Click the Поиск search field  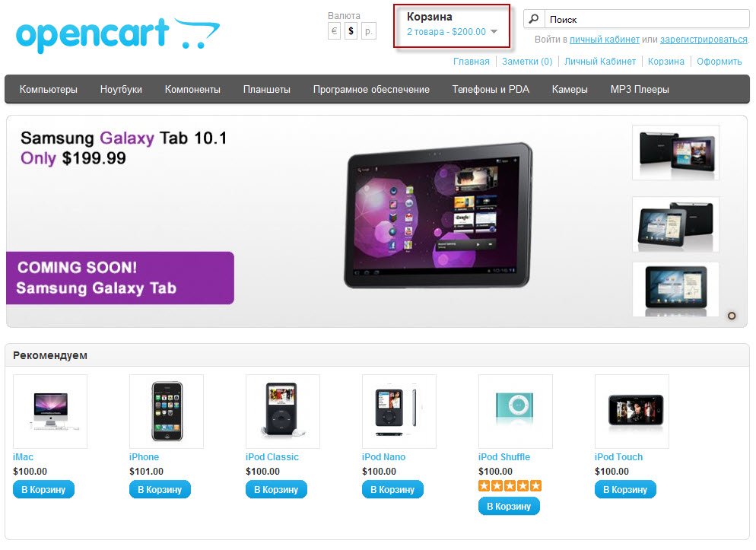click(x=647, y=19)
